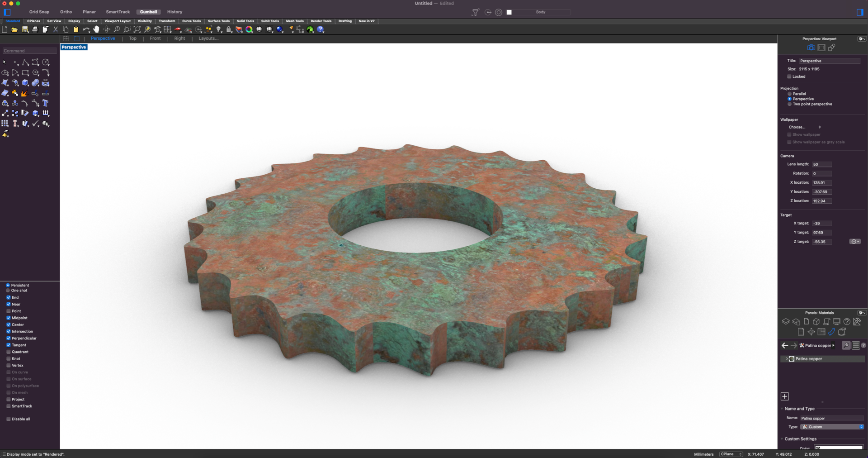Open the material Type dropdown

(832, 427)
